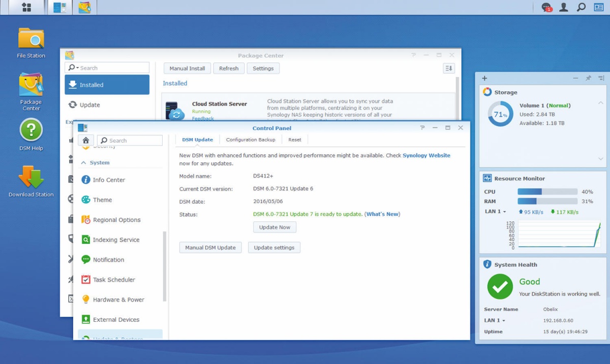Go to Control Panel home icon
Image resolution: width=610 pixels, height=364 pixels.
tap(85, 140)
